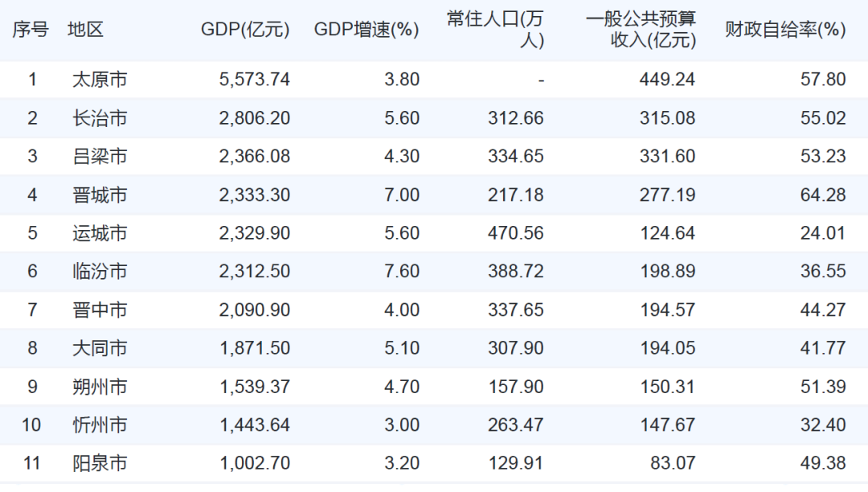The height and width of the screenshot is (492, 868).
Task: Click the 晋中市 city name
Action: (x=100, y=310)
